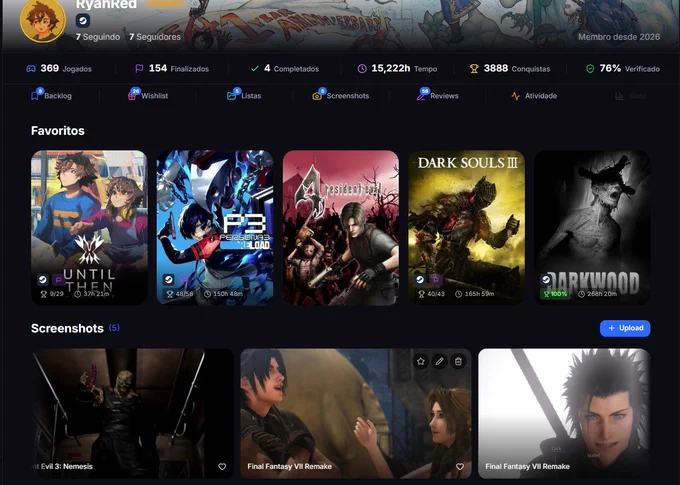Click the 268h 20m playtime on Darkwood
The height and width of the screenshot is (485, 680).
click(598, 294)
